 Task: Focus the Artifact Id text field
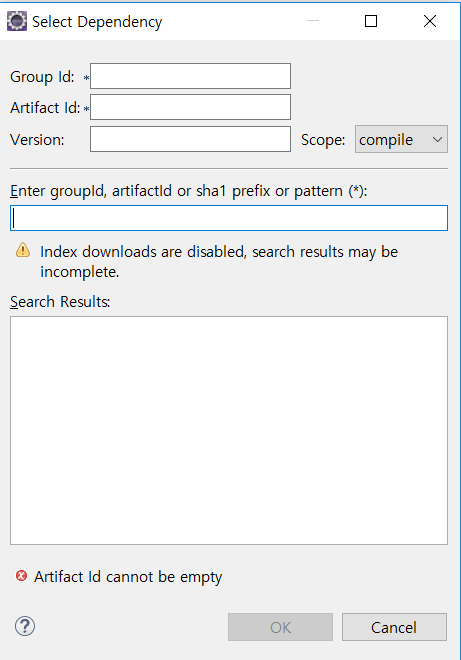tap(190, 107)
